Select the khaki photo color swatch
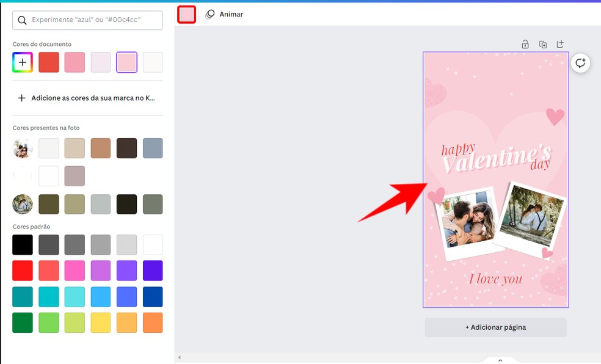 tap(75, 204)
